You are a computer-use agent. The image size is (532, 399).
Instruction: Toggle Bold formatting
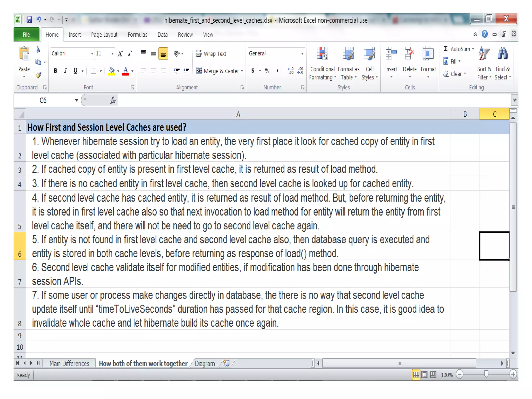tap(55, 71)
